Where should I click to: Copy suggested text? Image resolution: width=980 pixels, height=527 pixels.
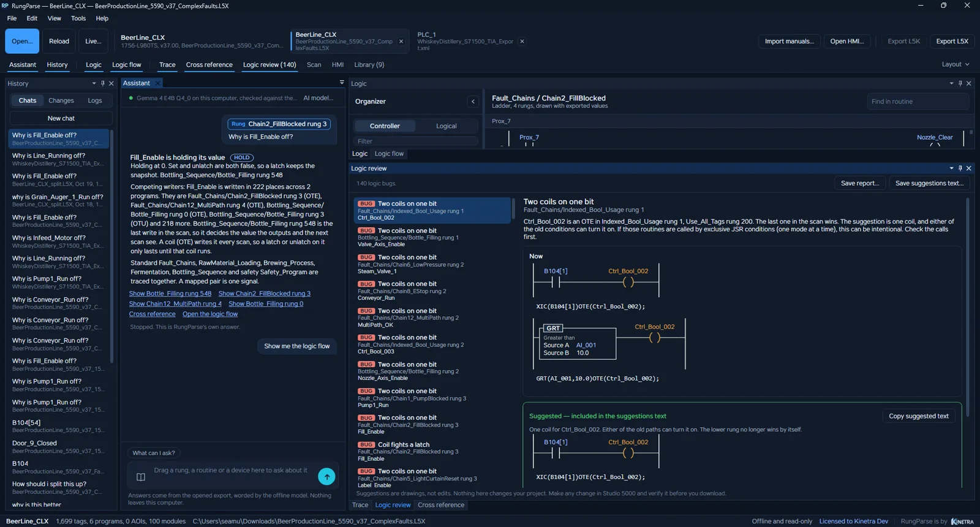coord(919,416)
